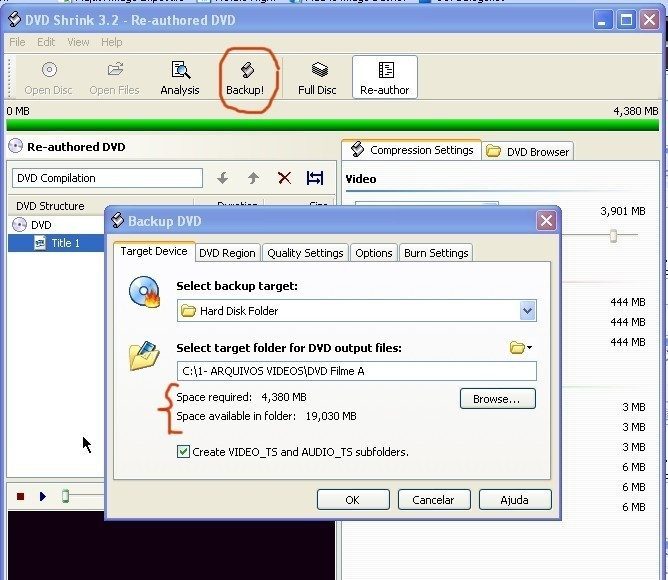Screen dimensions: 668x580
Task: Move title up with the up arrow icon
Action: point(253,178)
